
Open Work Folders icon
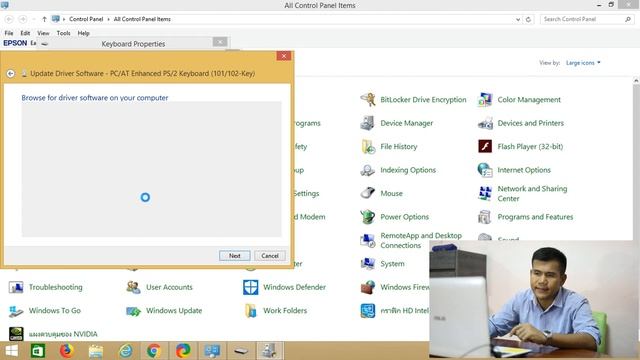[x=251, y=311]
